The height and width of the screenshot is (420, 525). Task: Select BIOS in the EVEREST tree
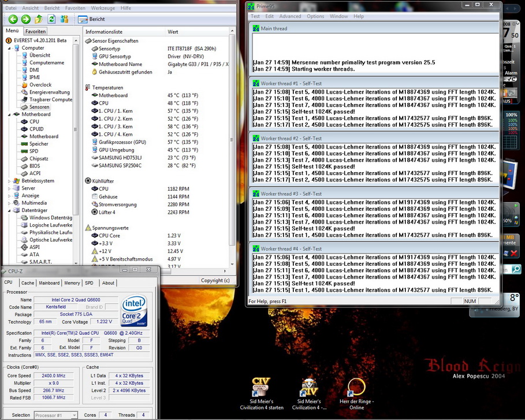click(35, 166)
